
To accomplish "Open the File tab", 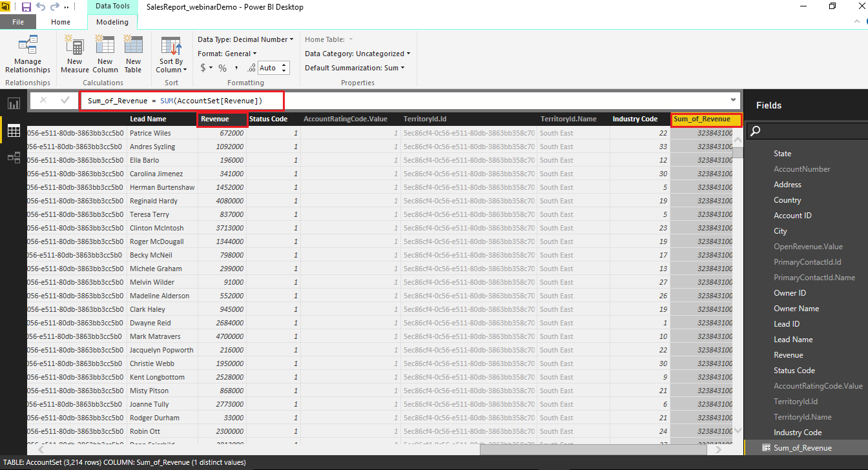I will pos(18,22).
